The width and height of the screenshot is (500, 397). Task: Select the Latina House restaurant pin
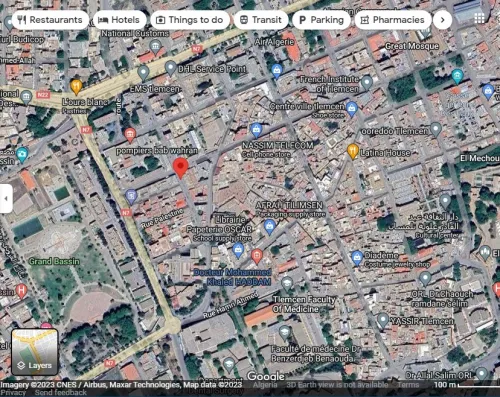(352, 151)
